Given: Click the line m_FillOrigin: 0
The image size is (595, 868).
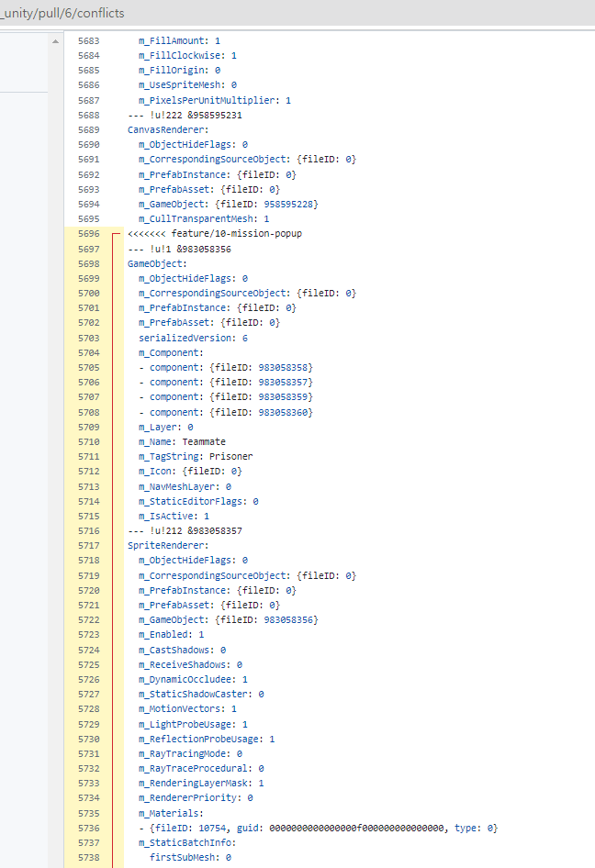Looking at the screenshot, I should click(179, 71).
